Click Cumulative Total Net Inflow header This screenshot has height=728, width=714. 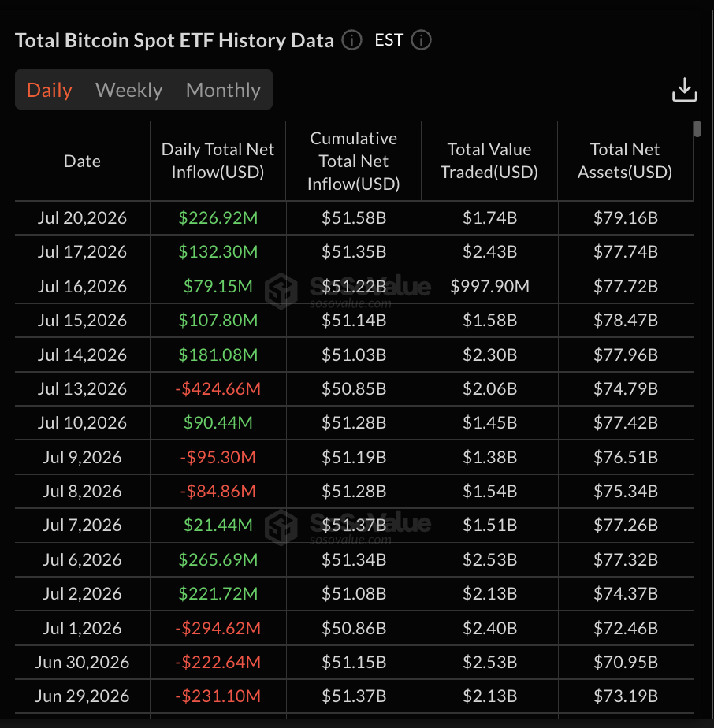coord(354,161)
